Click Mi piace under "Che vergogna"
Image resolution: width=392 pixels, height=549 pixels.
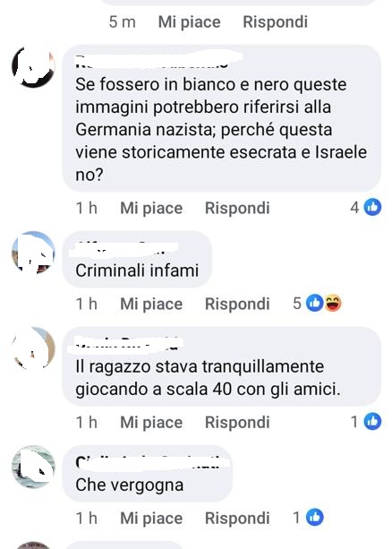click(151, 519)
